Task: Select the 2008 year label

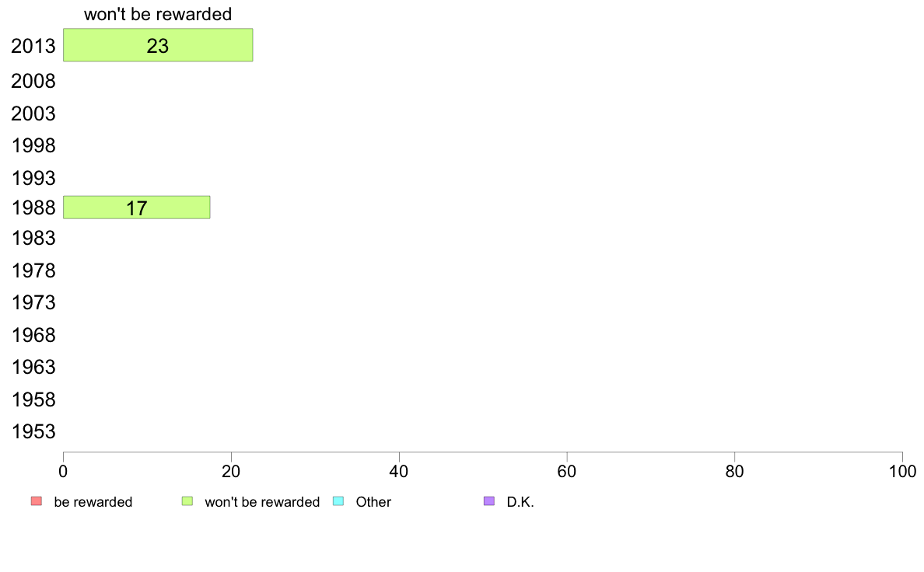Action: [33, 81]
